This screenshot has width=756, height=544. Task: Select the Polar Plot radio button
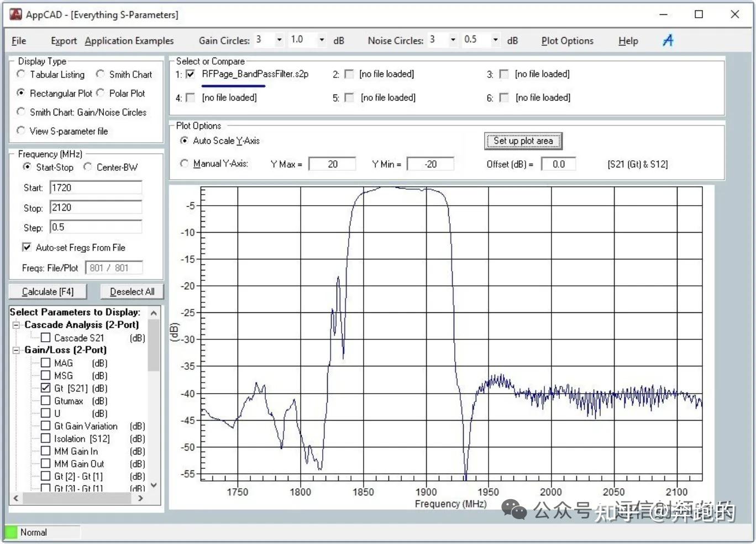click(100, 93)
